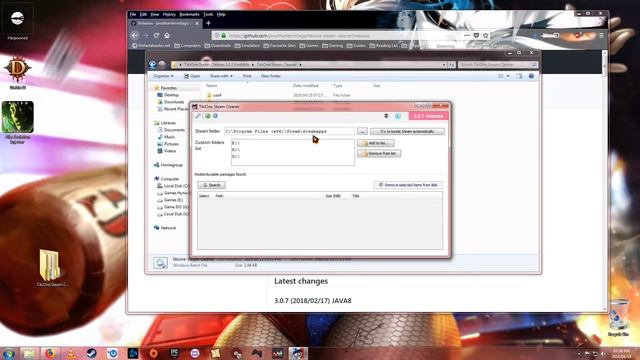
Task: Focus the Steam folder path field
Action: [x=289, y=131]
